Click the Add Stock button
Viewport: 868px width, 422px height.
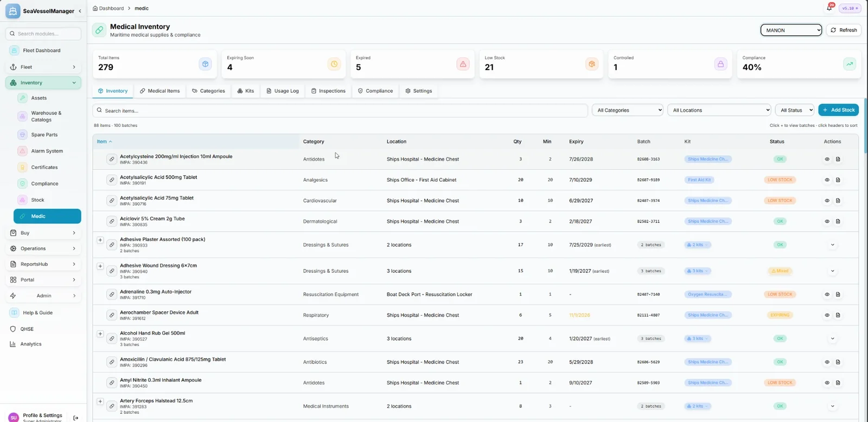pos(839,110)
